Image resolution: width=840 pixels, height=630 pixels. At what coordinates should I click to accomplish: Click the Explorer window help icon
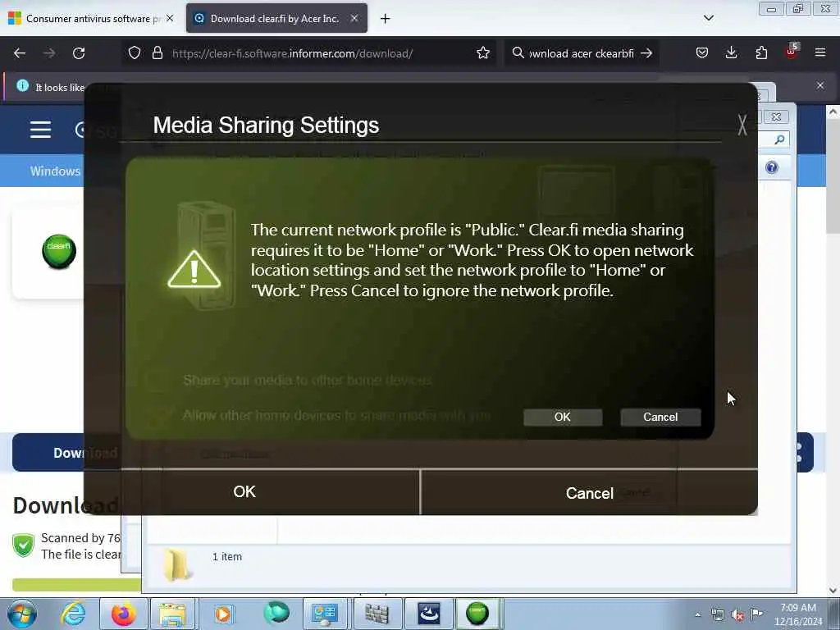[771, 167]
